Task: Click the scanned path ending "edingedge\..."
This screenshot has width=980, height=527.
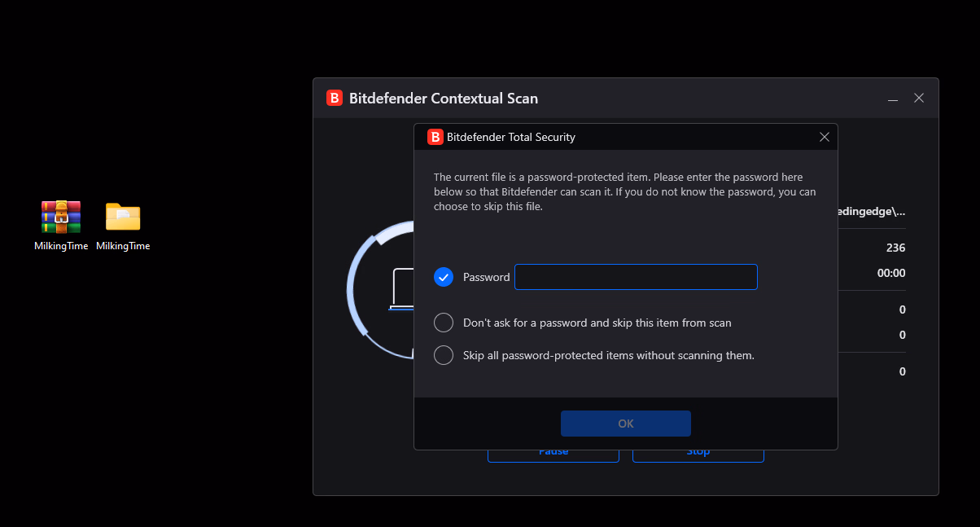Action: (872, 211)
